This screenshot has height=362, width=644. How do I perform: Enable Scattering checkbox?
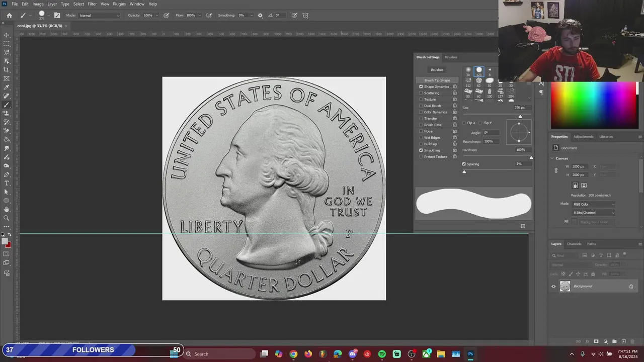click(x=421, y=93)
